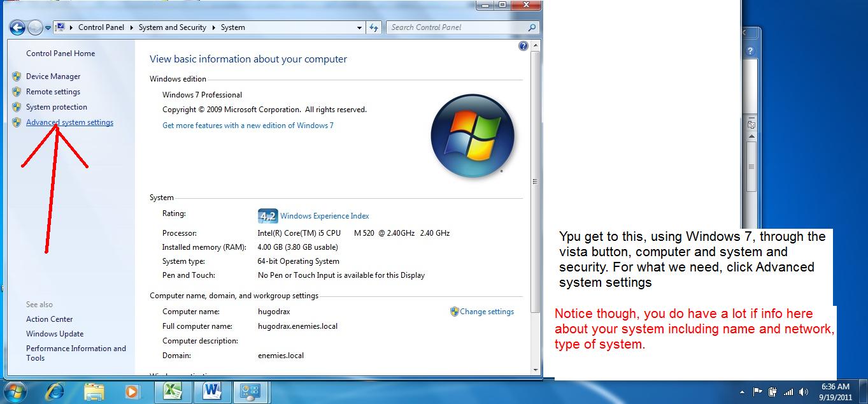Click Get more features with new edition link
Image resolution: width=868 pixels, height=404 pixels.
tap(248, 126)
